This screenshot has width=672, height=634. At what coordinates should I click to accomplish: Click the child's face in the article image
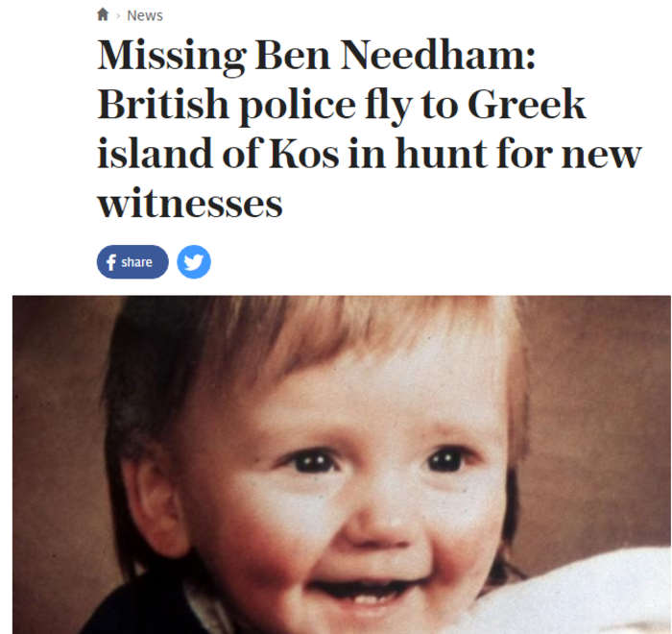(356, 494)
